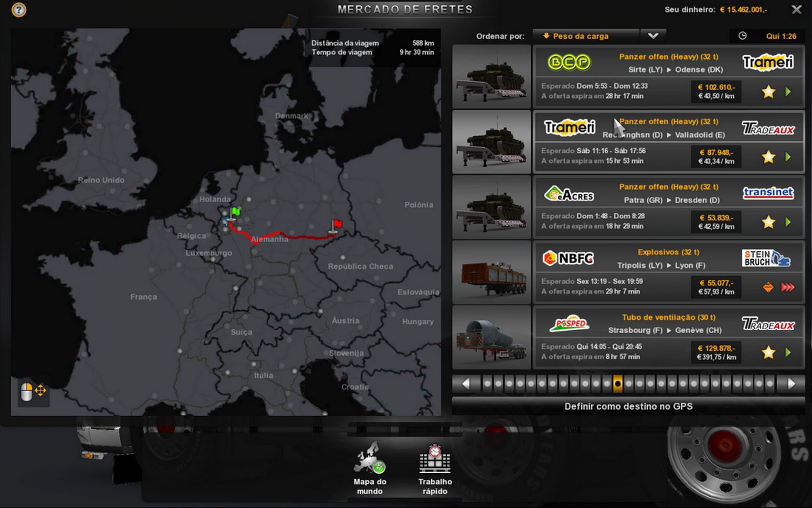Select the first page dot in pagination
Image resolution: width=812 pixels, height=508 pixels.
[x=488, y=384]
